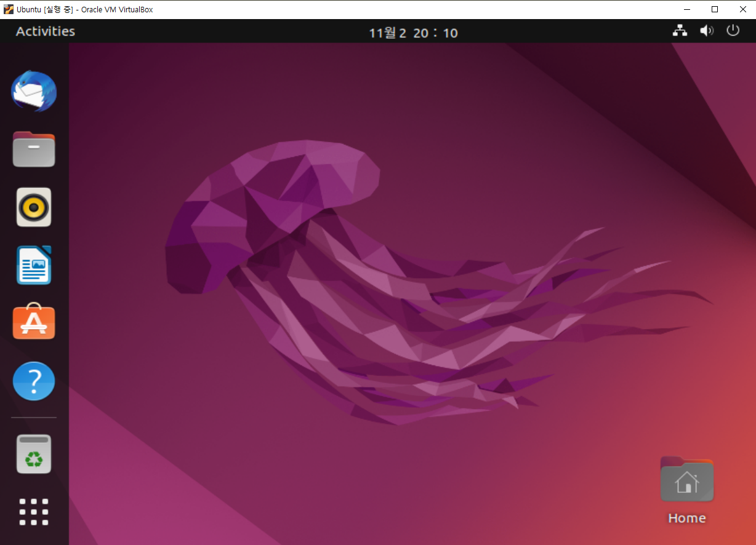Minimize the VirtualBox window
Viewport: 756px width, 545px height.
pos(686,9)
